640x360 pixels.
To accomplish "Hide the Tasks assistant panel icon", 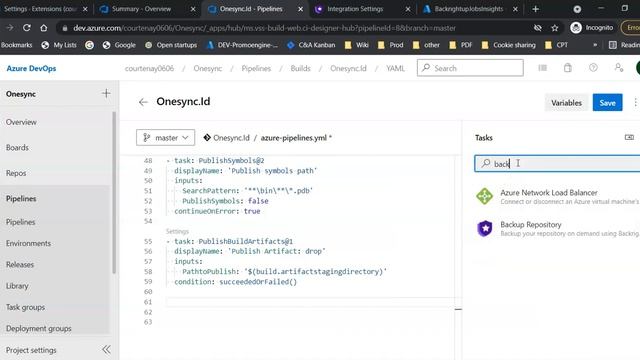I will click(x=629, y=138).
